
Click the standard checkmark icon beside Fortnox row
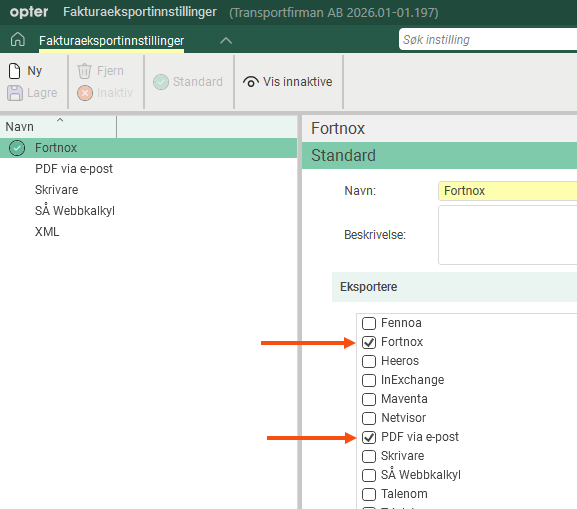[x=17, y=148]
